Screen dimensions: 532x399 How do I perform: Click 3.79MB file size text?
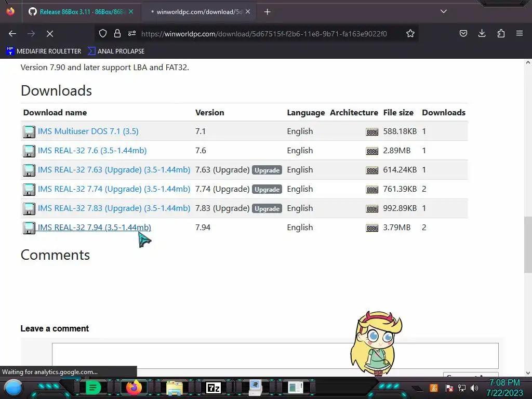396,228
